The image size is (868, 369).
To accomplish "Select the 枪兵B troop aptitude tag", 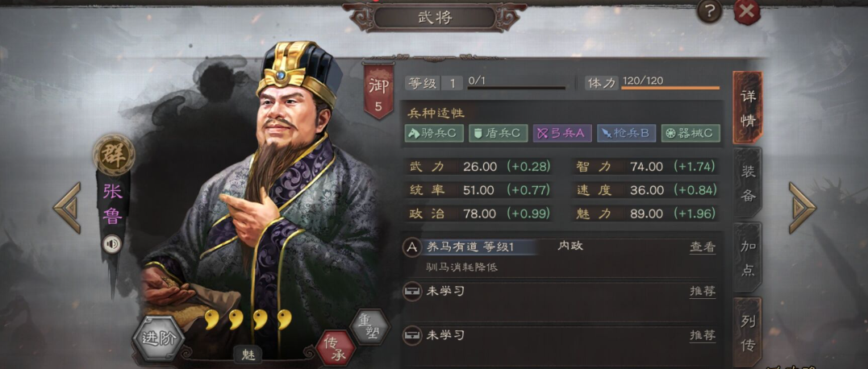I will 627,133.
